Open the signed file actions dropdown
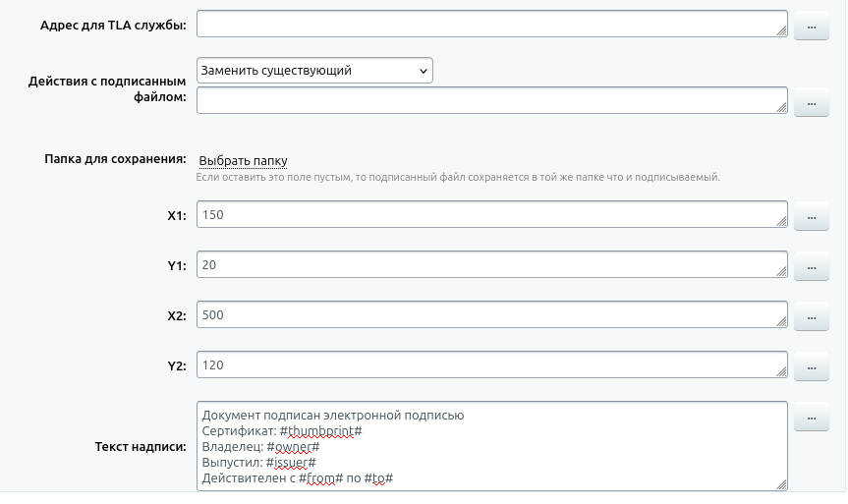This screenshot has height=504, width=848. tap(314, 71)
